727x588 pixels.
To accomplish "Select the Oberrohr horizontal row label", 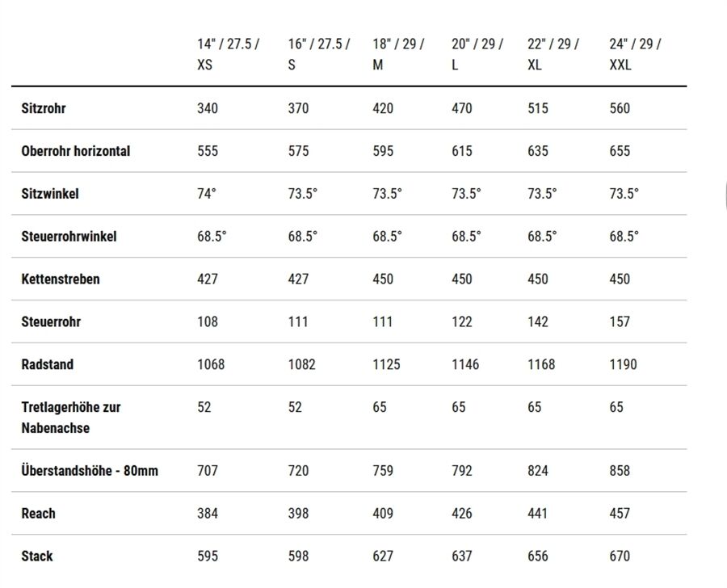I will 76,151.
